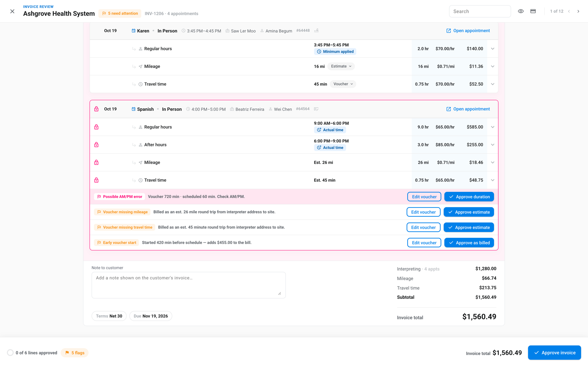Screen dimensions: 588x368
Task: Edit voucher for missing mileage flag
Action: 423,212
